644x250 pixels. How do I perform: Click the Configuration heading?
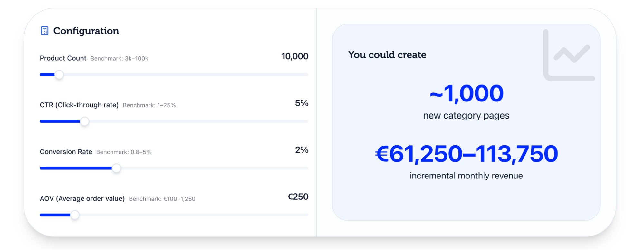(86, 31)
